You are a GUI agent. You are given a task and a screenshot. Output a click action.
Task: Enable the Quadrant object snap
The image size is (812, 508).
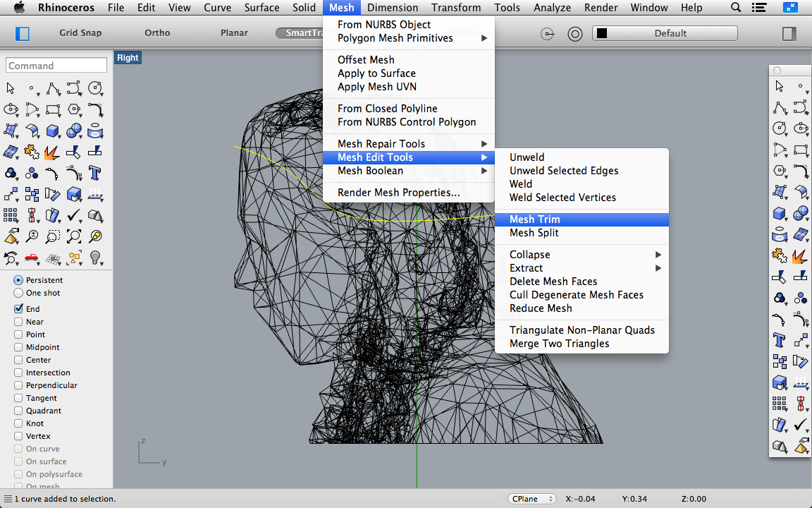click(x=18, y=411)
